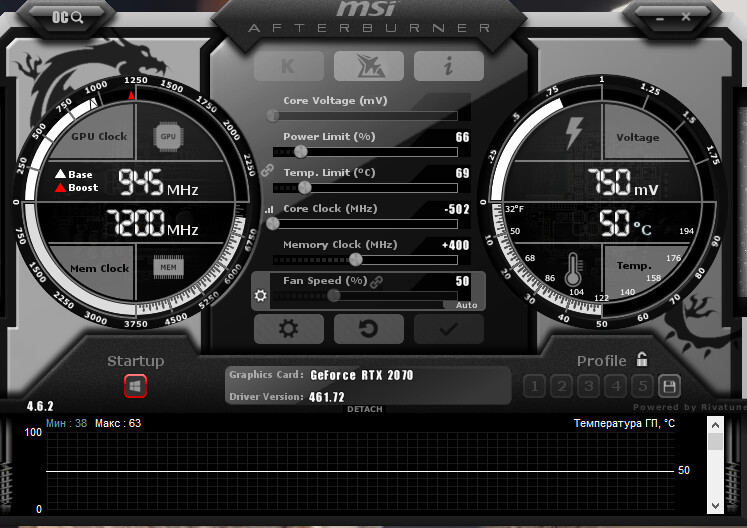
Task: Select profile slot 1
Action: click(x=535, y=386)
